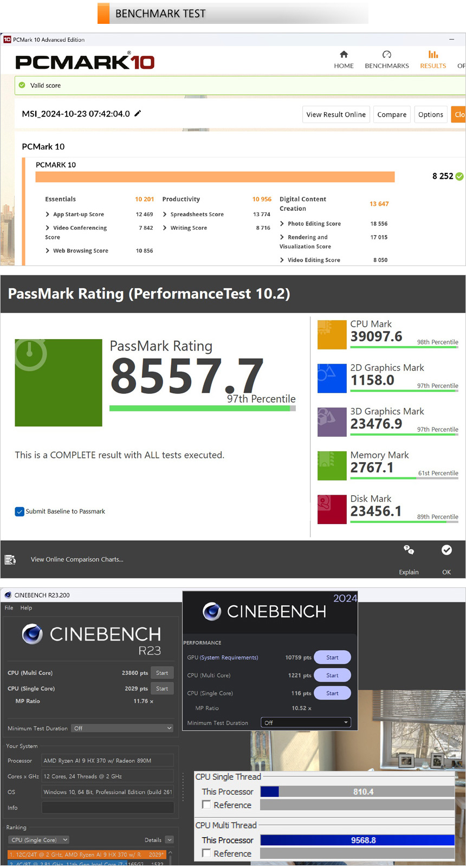Click View Online Comparison Charts link
The width and height of the screenshot is (466, 868).
77,560
